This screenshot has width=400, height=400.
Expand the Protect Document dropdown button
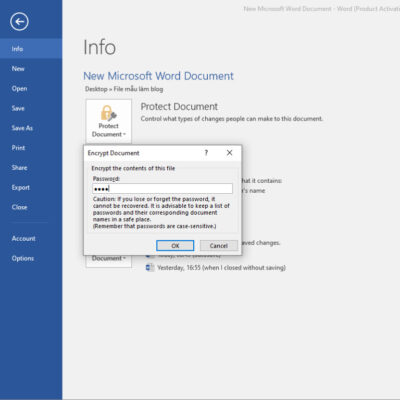point(109,121)
